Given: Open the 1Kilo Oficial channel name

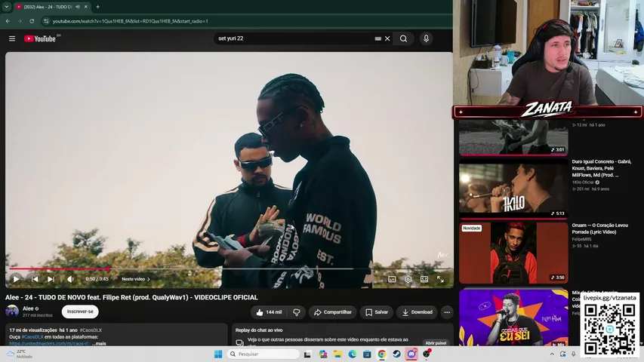Looking at the screenshot, I should pos(583,183).
